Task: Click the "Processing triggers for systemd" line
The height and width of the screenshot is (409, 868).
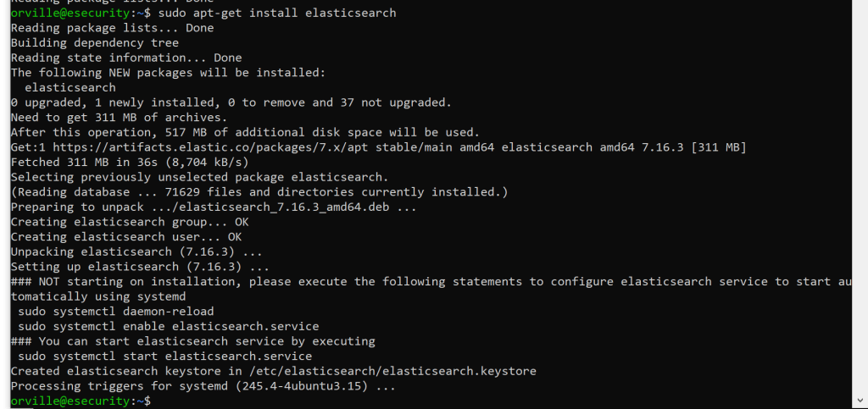Action: tap(203, 386)
